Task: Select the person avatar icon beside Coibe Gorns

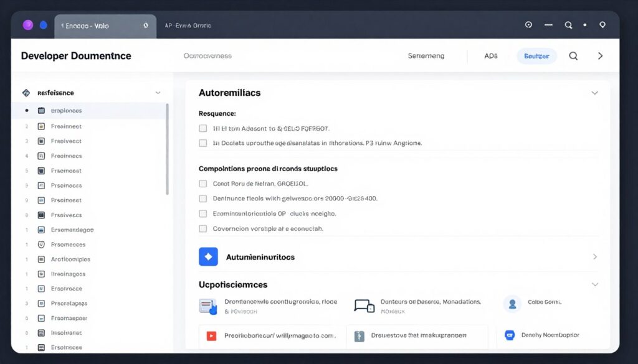Action: (512, 304)
